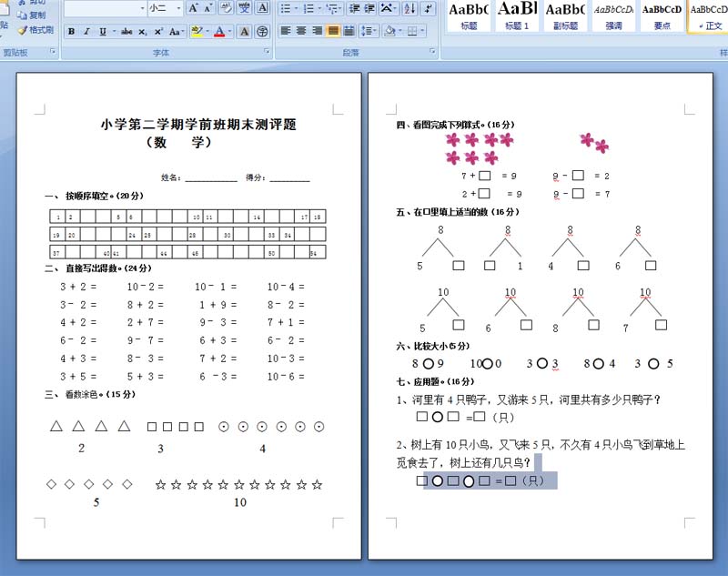Click heading 四、看图完成下列算式

click(456, 125)
